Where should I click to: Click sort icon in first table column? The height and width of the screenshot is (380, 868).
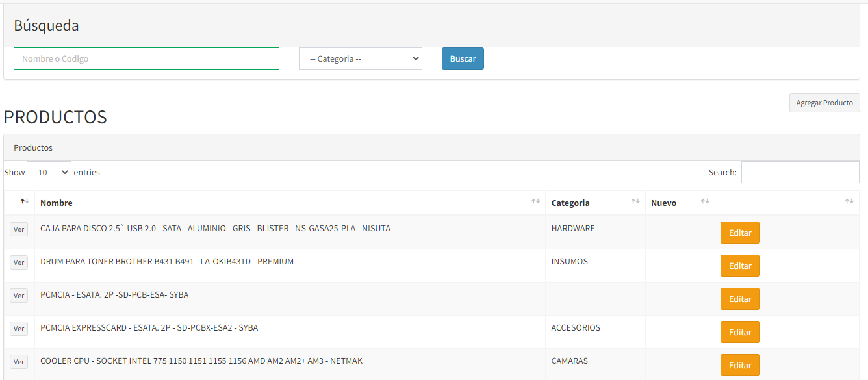[25, 202]
